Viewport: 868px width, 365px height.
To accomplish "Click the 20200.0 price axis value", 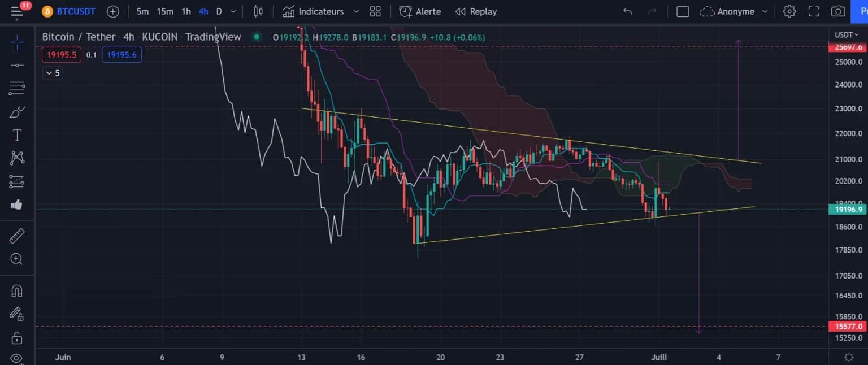I will pos(849,181).
